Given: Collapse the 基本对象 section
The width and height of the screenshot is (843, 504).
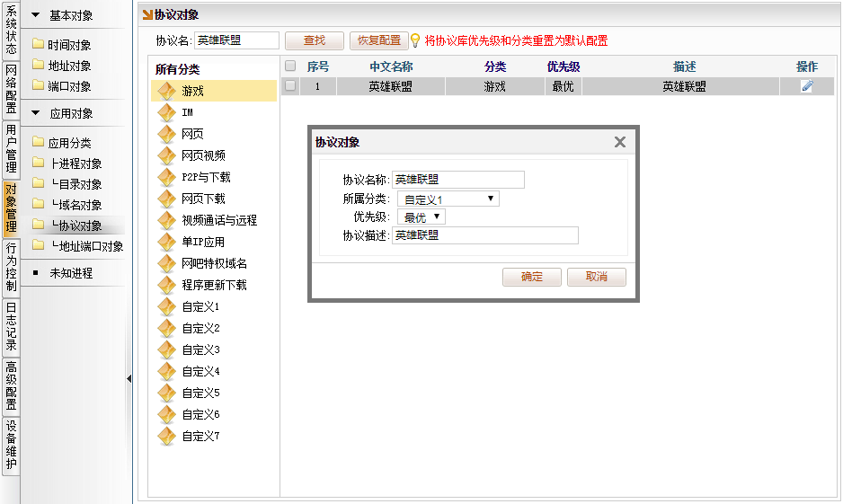Looking at the screenshot, I should point(36,15).
